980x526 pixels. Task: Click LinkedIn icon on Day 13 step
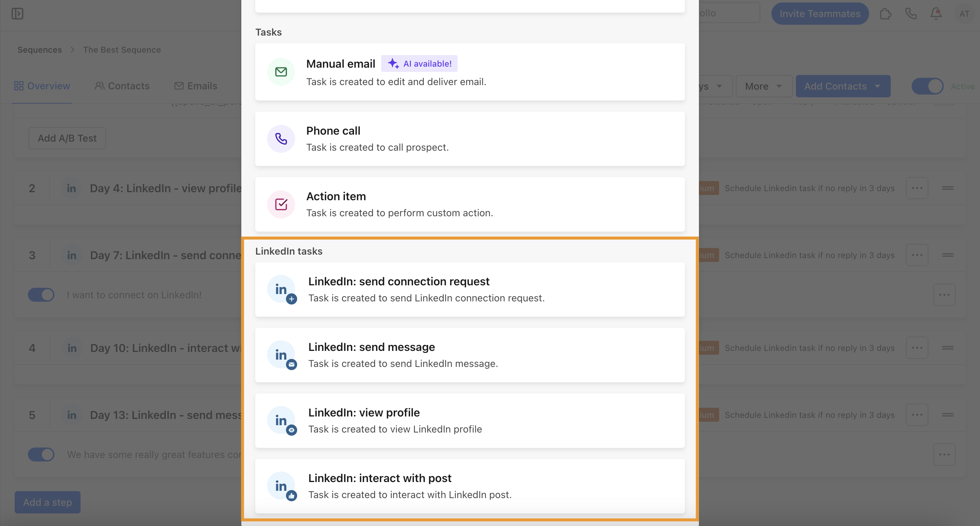click(x=71, y=415)
